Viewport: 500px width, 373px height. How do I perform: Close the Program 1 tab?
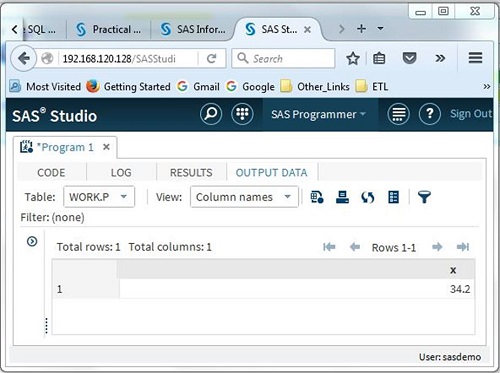tap(106, 147)
